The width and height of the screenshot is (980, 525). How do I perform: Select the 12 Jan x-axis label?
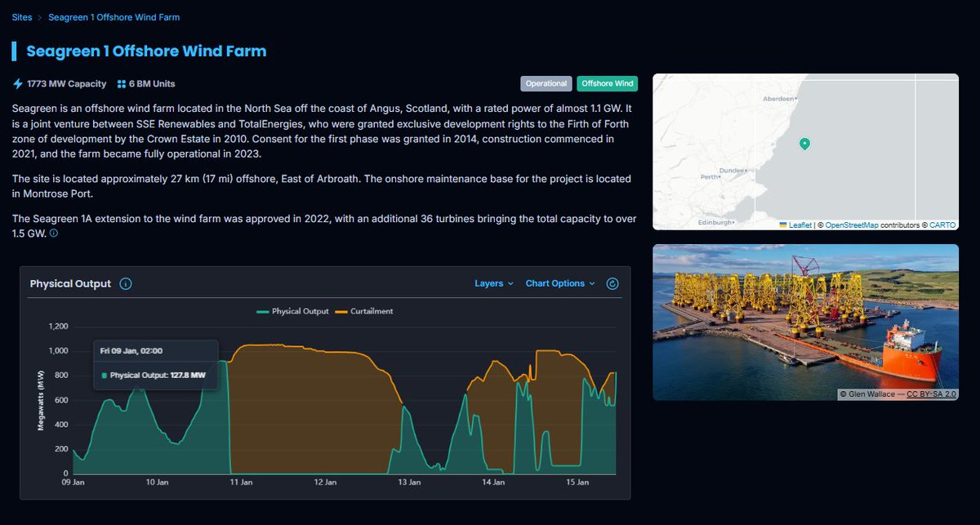point(324,483)
